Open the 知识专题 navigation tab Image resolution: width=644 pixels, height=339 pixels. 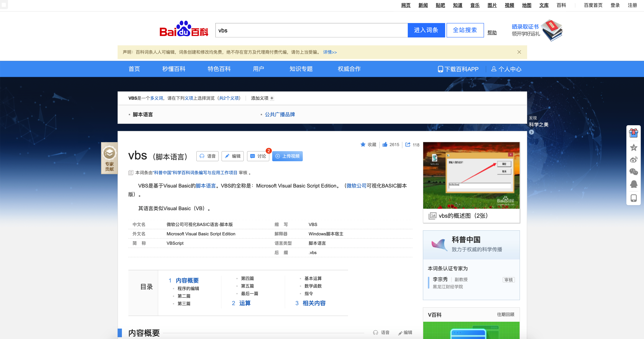coord(301,69)
